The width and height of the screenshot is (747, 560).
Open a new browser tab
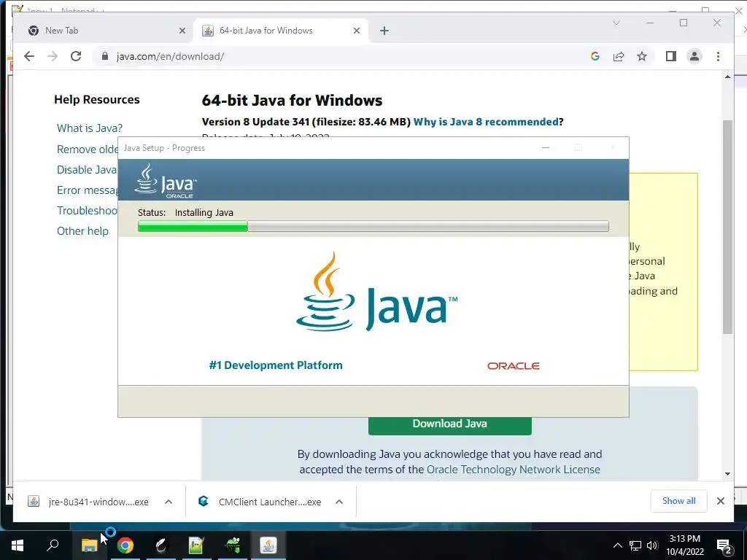384,31
